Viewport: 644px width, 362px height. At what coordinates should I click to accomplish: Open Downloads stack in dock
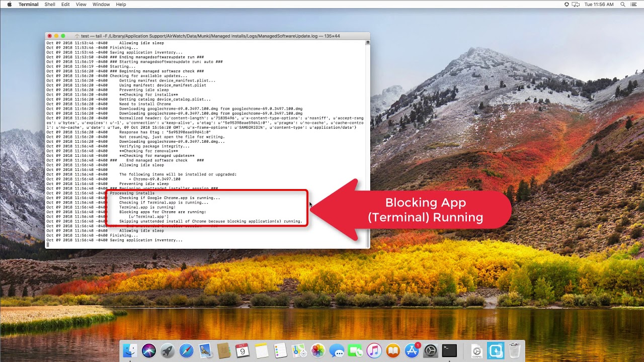coord(496,350)
